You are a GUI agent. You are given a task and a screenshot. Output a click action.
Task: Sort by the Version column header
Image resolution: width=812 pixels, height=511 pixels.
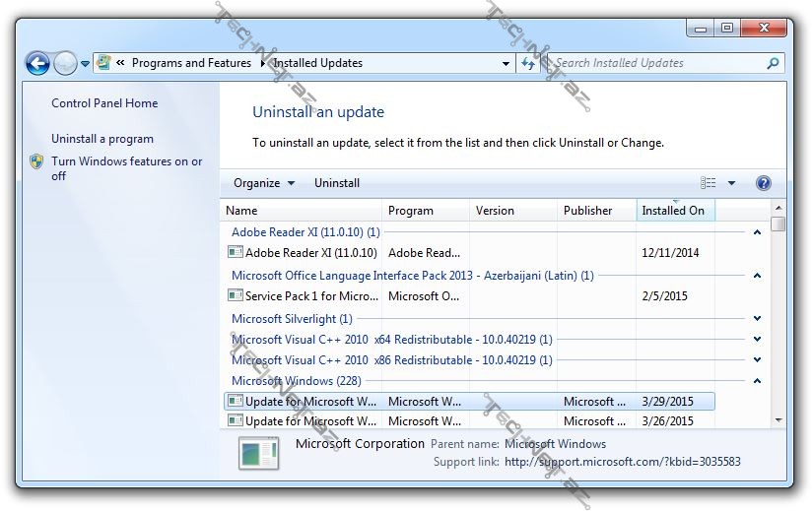[513, 211]
